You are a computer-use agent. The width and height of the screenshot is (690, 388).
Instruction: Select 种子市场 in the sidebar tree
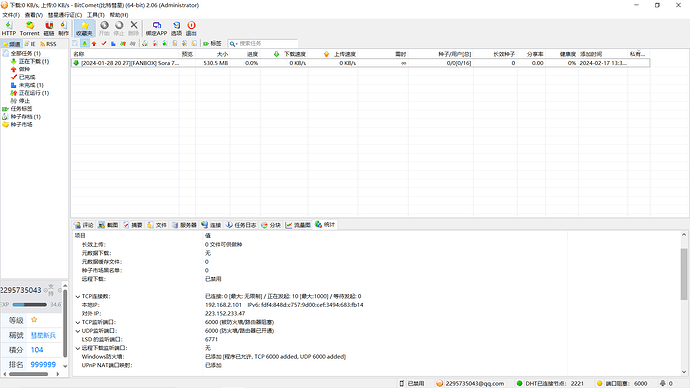pyautogui.click(x=18, y=124)
